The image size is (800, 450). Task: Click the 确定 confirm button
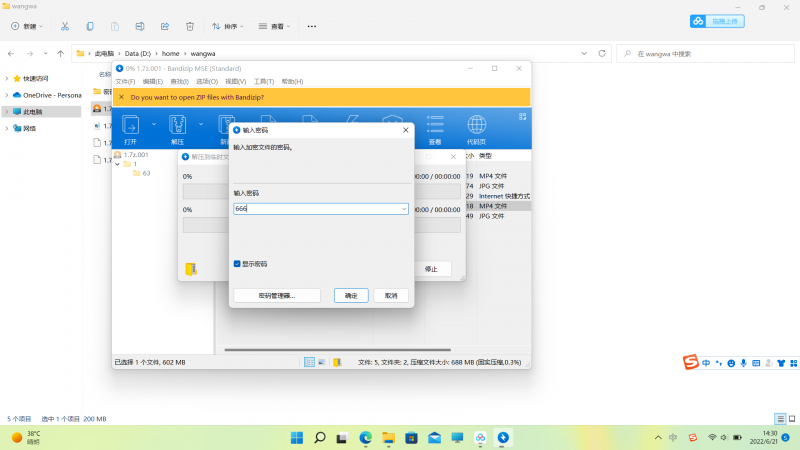click(351, 296)
